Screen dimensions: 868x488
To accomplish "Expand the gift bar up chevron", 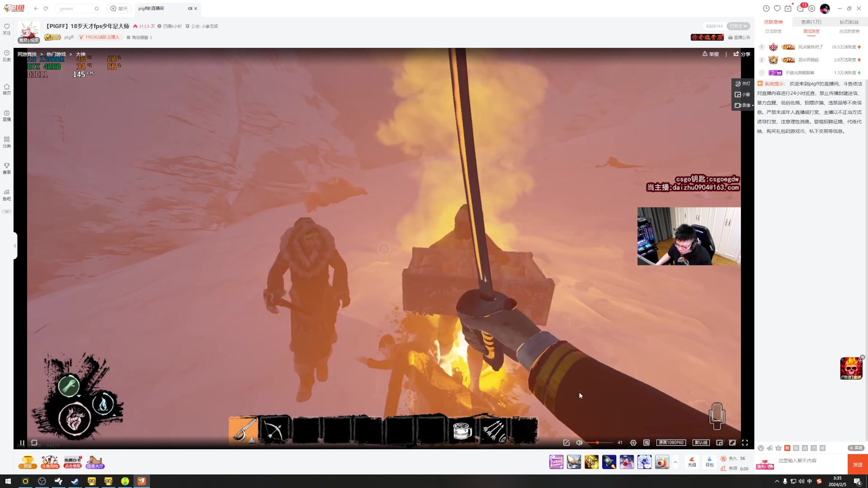I will coord(675,462).
